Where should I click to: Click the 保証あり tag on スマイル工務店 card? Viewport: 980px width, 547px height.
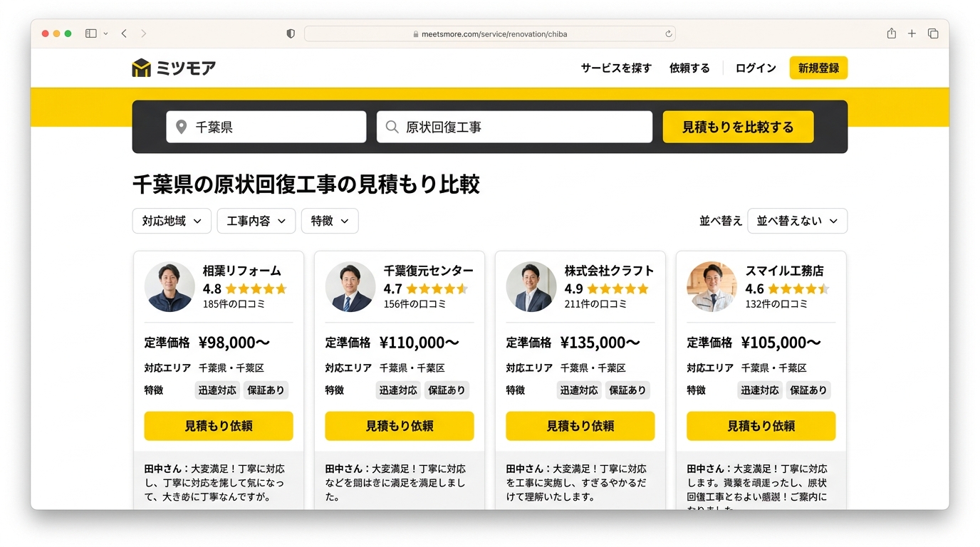[808, 390]
